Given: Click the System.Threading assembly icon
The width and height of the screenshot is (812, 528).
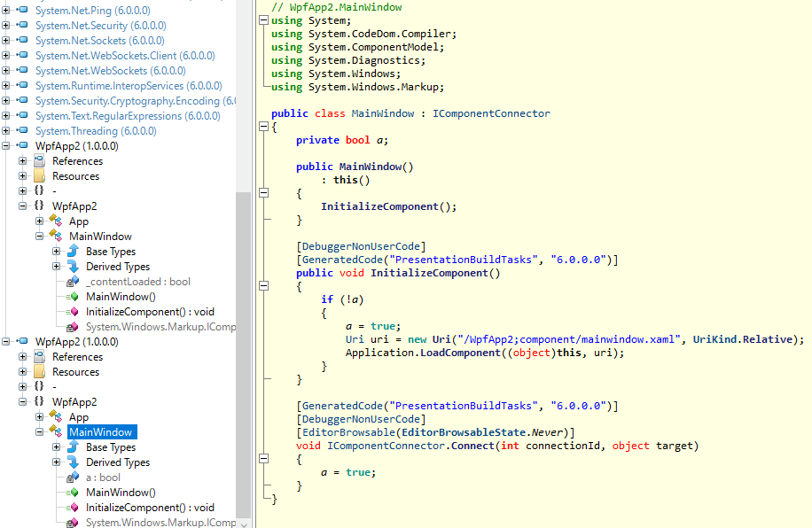Looking at the screenshot, I should 23,130.
